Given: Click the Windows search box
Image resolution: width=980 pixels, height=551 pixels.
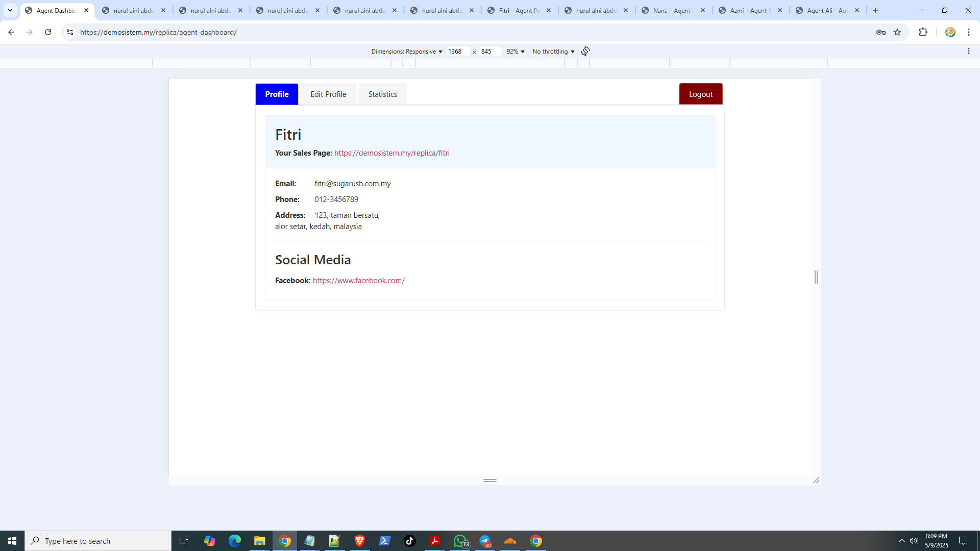Looking at the screenshot, I should 98,541.
